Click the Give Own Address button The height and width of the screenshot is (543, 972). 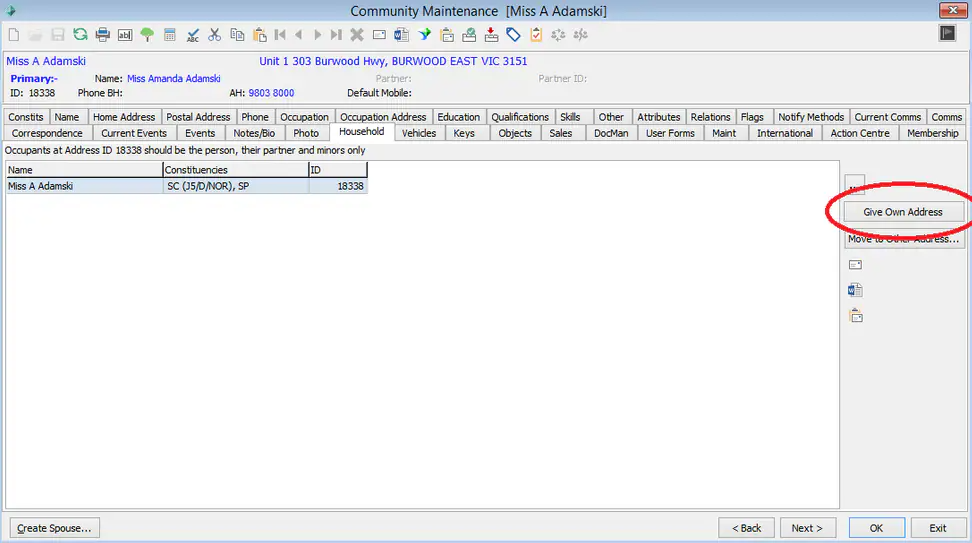(x=904, y=212)
